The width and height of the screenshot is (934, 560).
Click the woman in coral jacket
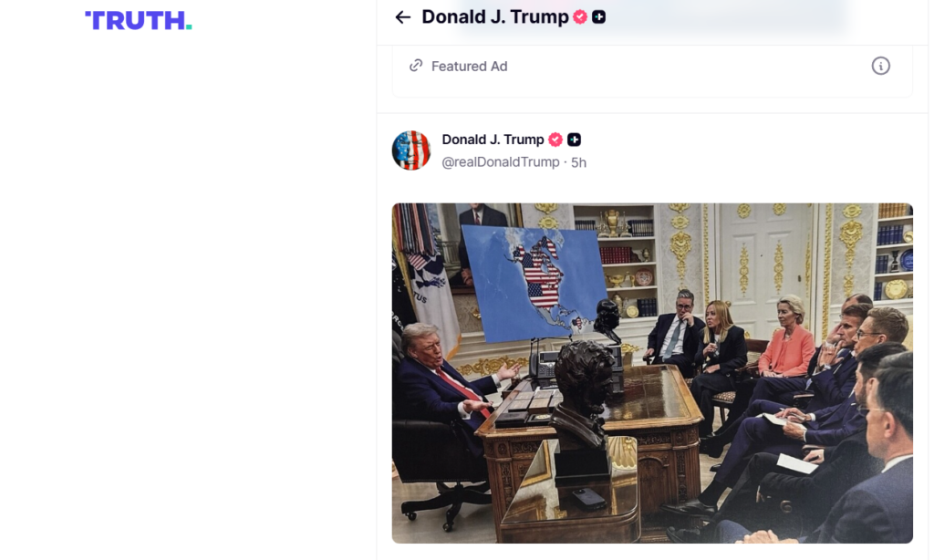tap(787, 339)
